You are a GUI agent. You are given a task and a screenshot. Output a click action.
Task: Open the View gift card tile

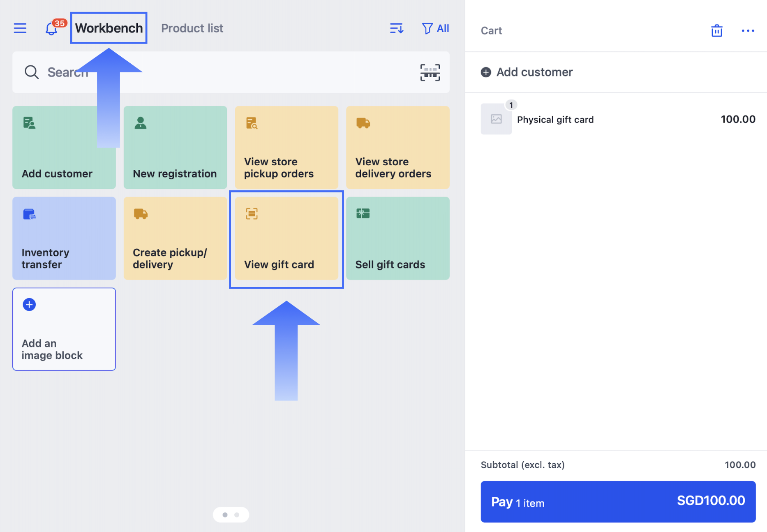[286, 238]
